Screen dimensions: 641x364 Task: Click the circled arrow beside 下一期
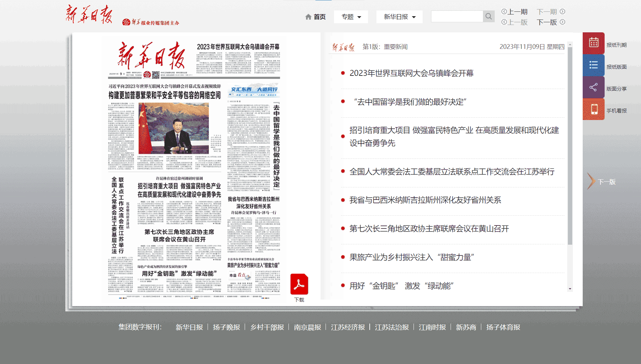click(x=562, y=11)
